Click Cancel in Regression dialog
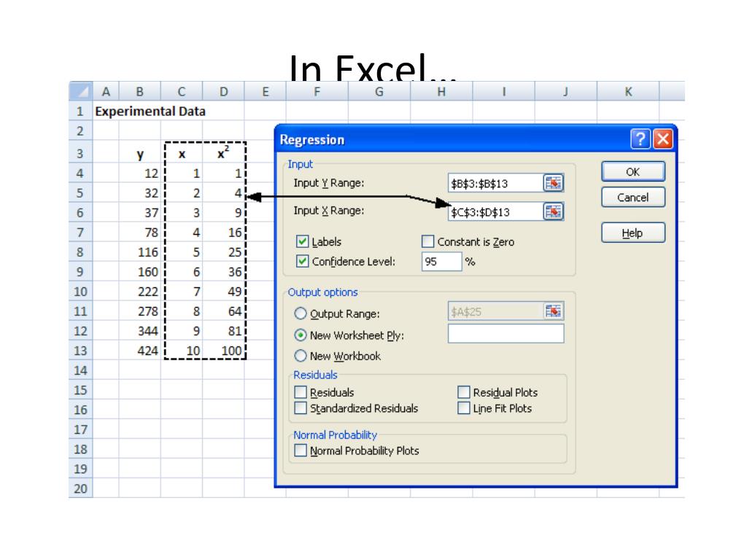747x560 pixels. pyautogui.click(x=632, y=197)
